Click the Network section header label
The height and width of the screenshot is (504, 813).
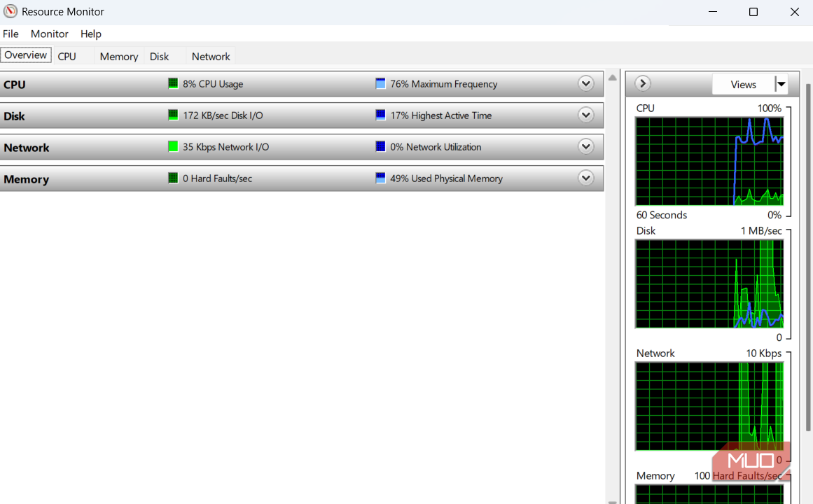(x=27, y=148)
